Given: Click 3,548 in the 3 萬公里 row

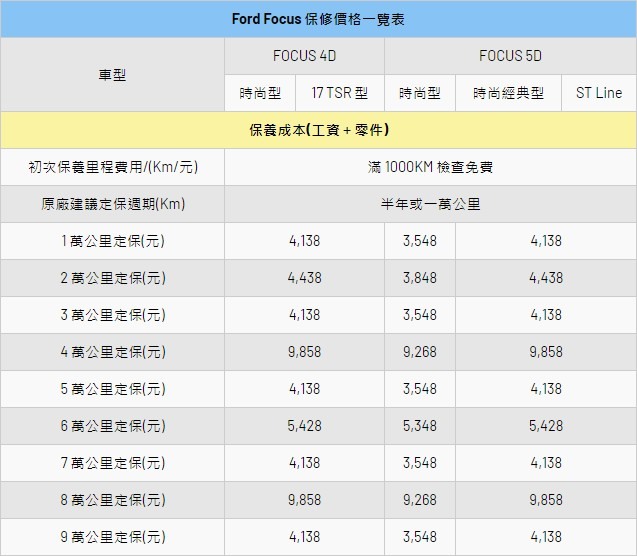Looking at the screenshot, I should point(420,315).
